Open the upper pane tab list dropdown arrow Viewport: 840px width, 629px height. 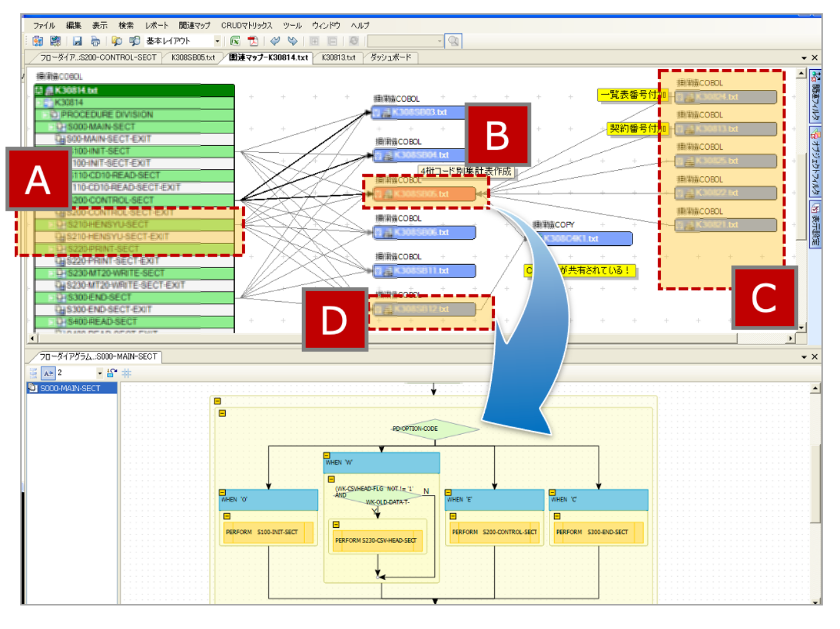(x=804, y=58)
